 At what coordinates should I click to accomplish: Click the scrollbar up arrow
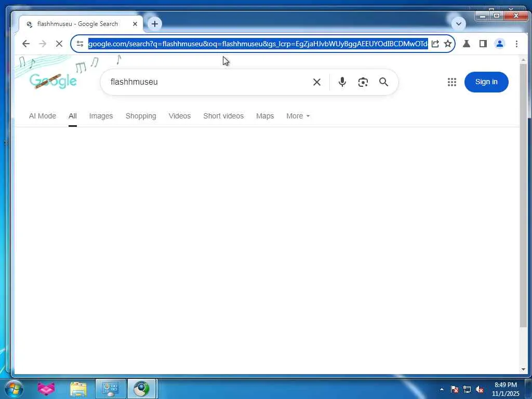(x=523, y=60)
